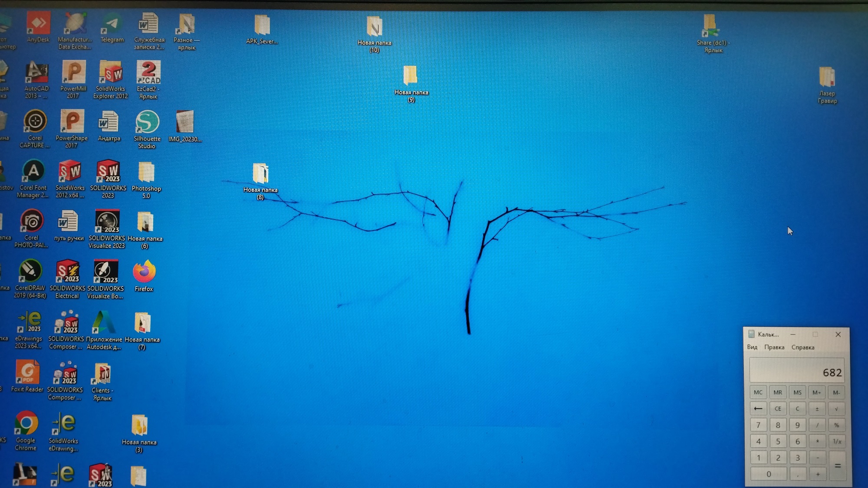Open the Справка calculator menu
Viewport: 868px width, 488px height.
pyautogui.click(x=802, y=347)
